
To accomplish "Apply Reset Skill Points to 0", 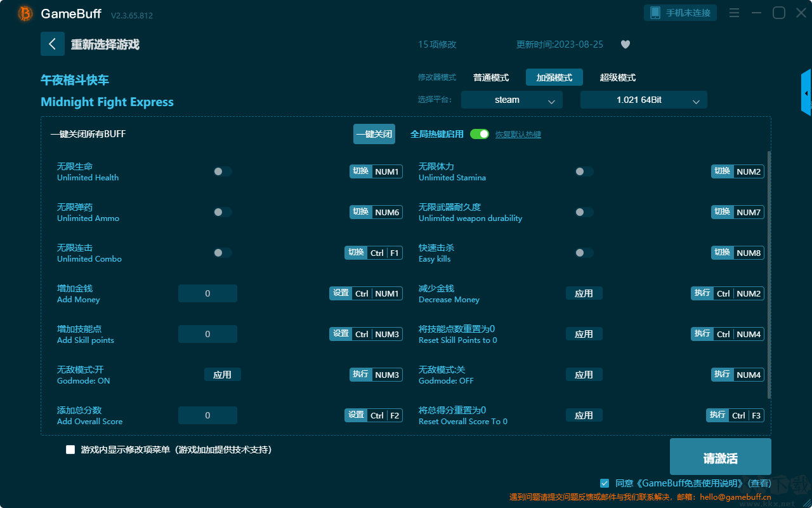I will [x=584, y=334].
